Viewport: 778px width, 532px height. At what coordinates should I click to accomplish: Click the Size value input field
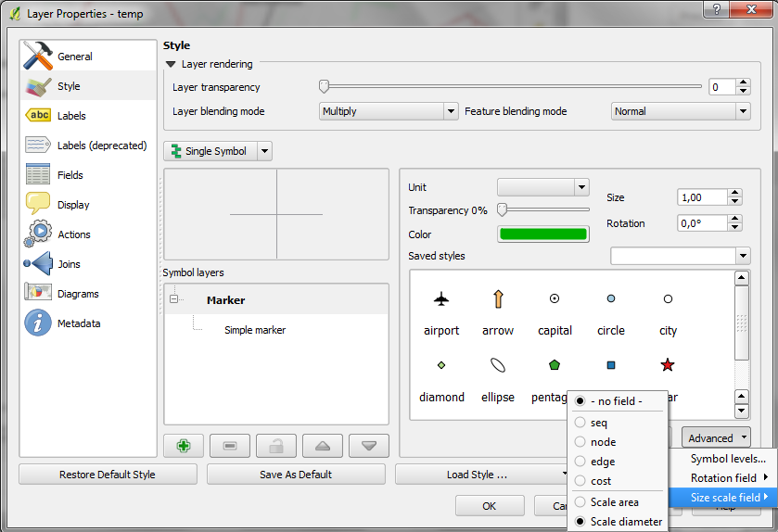coord(701,197)
